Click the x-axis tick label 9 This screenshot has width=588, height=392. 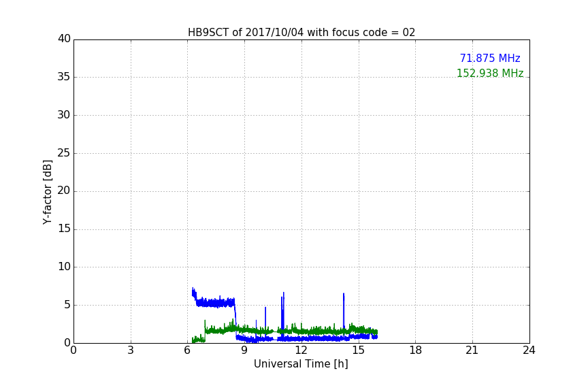244,350
